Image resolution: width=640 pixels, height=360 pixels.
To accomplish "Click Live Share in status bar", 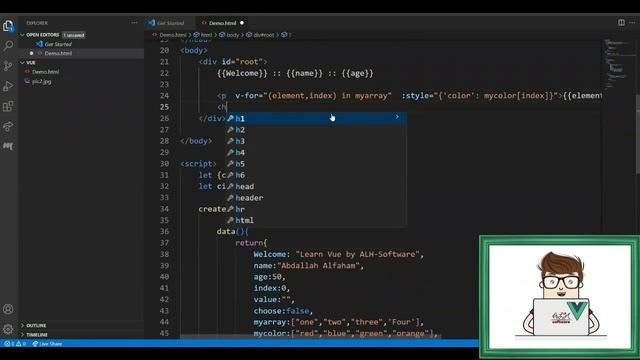I will 47,344.
